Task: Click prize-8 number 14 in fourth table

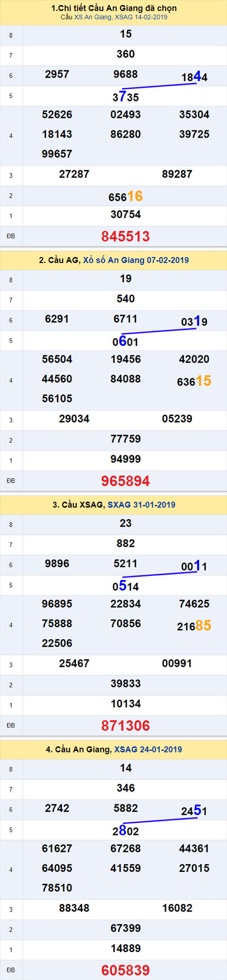Action: pyautogui.click(x=125, y=768)
